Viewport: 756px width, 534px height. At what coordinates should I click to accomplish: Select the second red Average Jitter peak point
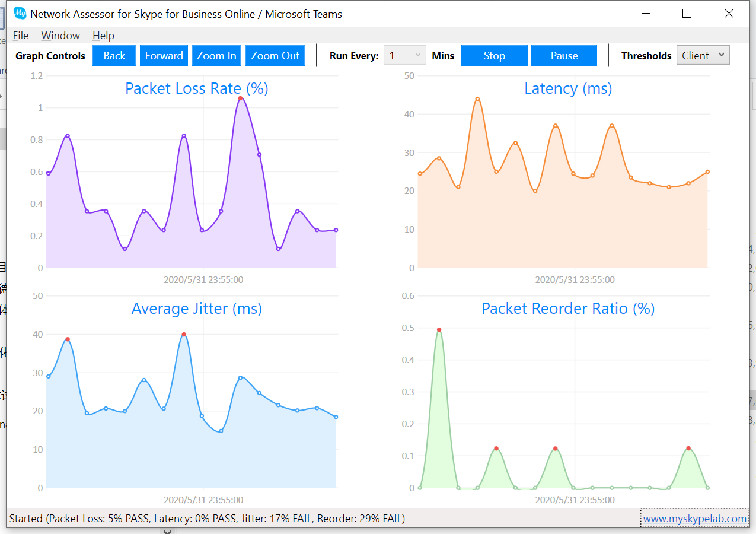pos(184,335)
